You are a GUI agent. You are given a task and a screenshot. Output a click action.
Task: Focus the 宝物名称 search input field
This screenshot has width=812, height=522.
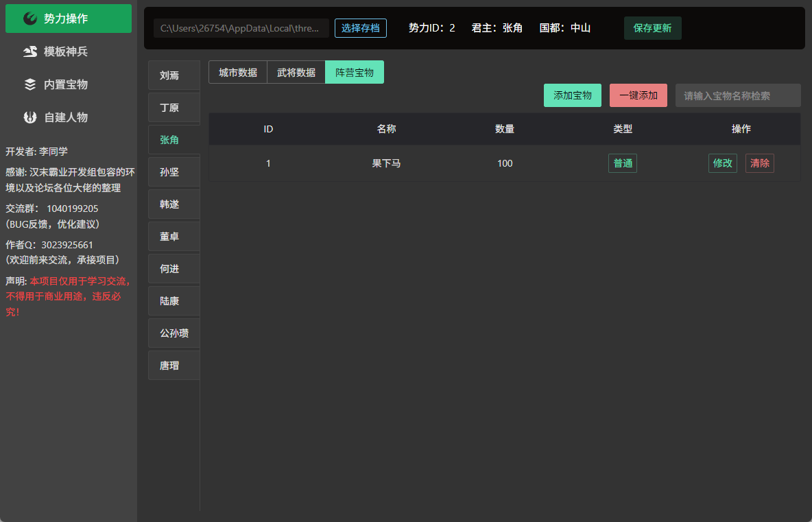tap(738, 95)
